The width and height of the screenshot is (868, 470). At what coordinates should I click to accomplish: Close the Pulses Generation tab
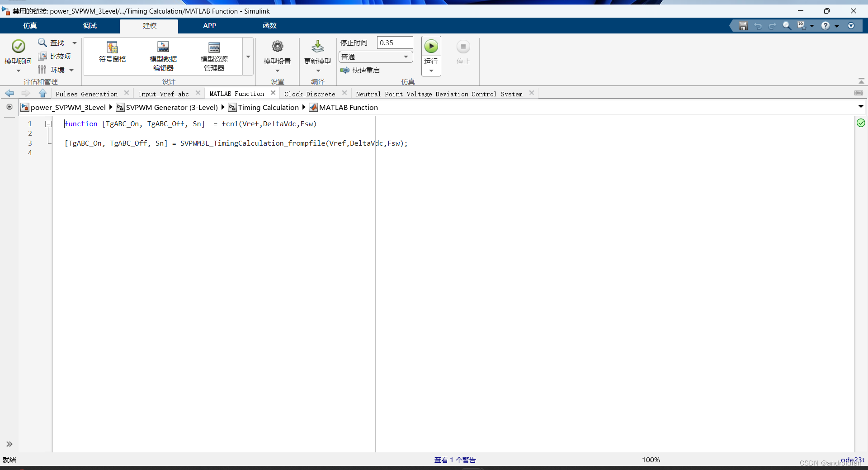127,93
